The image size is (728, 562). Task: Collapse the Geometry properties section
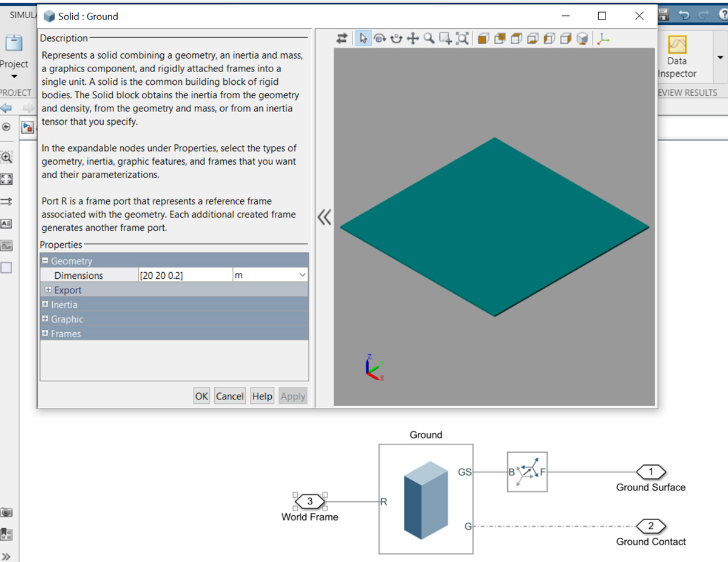[x=45, y=260]
